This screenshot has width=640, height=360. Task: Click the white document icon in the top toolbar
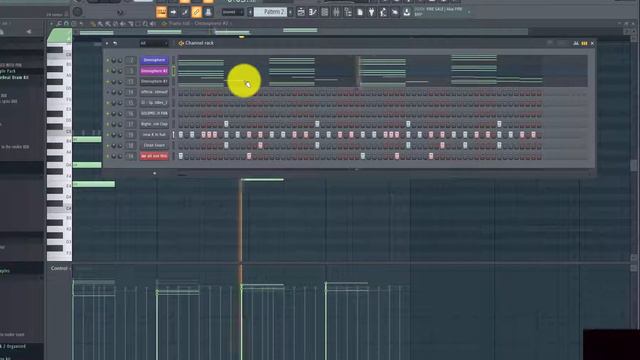click(x=360, y=12)
